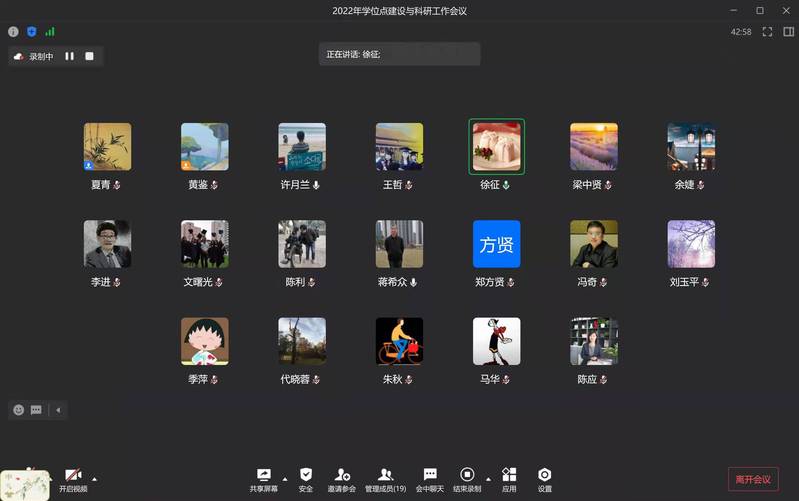Select 刘玉平's purple tree avatar

(x=691, y=244)
